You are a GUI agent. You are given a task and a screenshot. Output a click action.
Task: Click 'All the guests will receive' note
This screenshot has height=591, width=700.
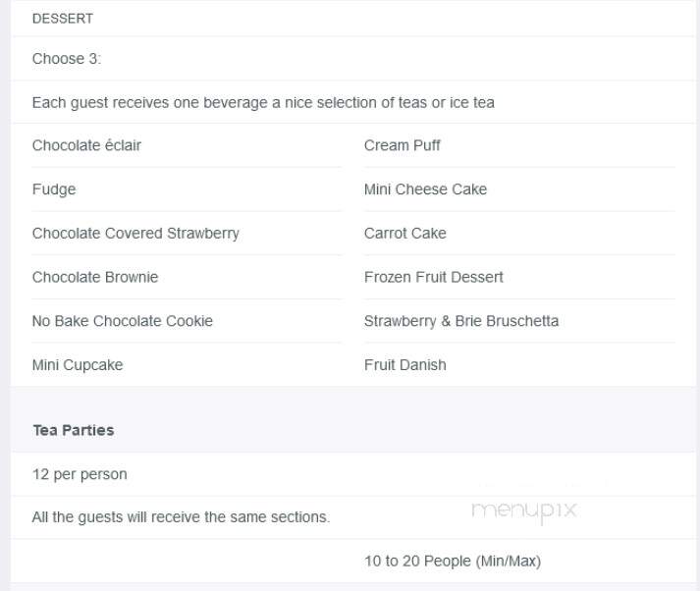point(181,517)
